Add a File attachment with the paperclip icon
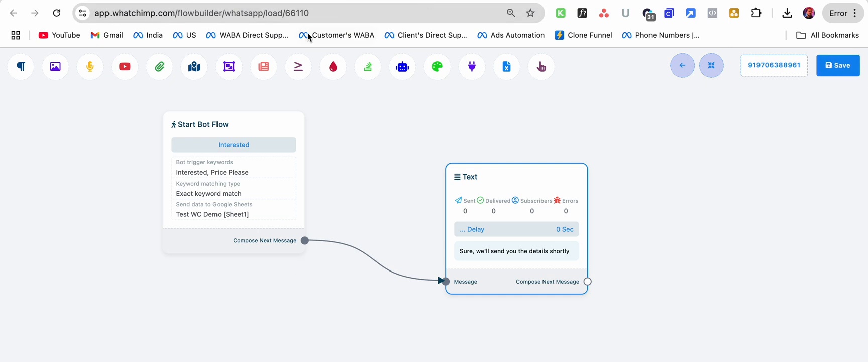The width and height of the screenshot is (868, 362). (x=159, y=67)
